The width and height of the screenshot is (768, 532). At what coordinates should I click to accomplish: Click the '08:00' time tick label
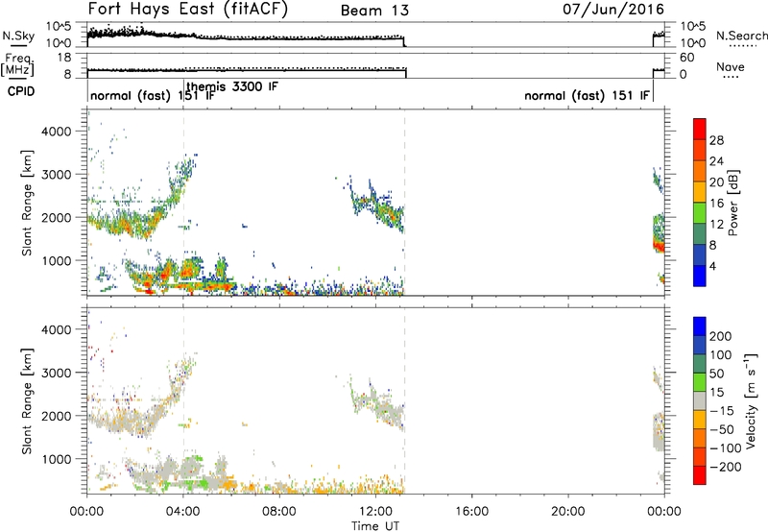coord(279,512)
